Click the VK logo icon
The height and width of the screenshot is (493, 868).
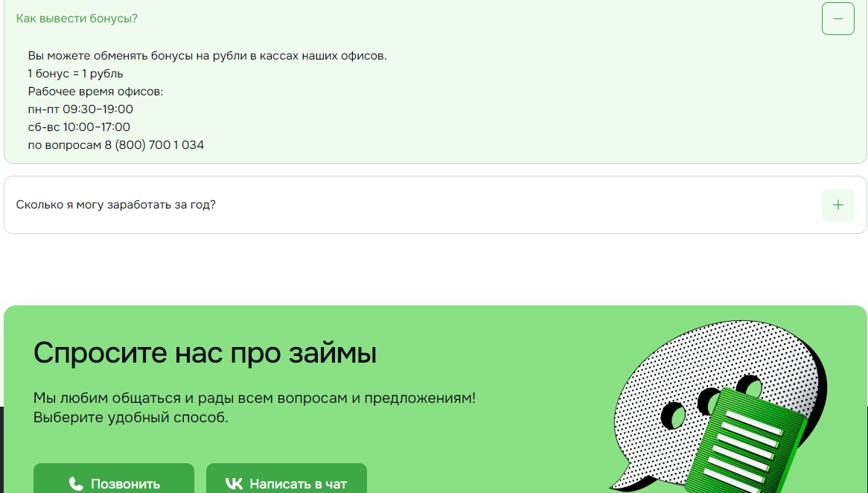(234, 484)
